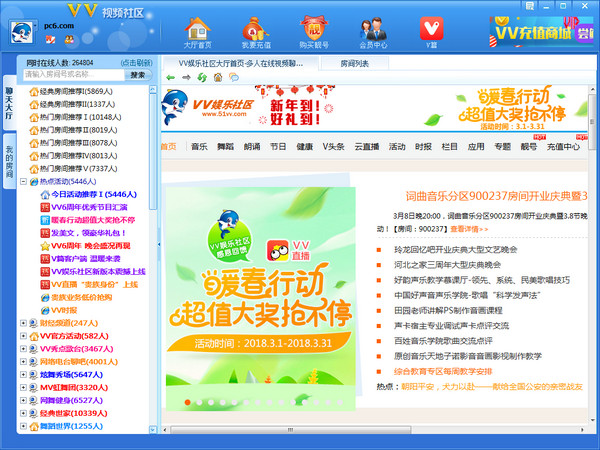The width and height of the screenshot is (600, 450).
Task: Expand the MV虹舞团 node
Action: [x=23, y=388]
